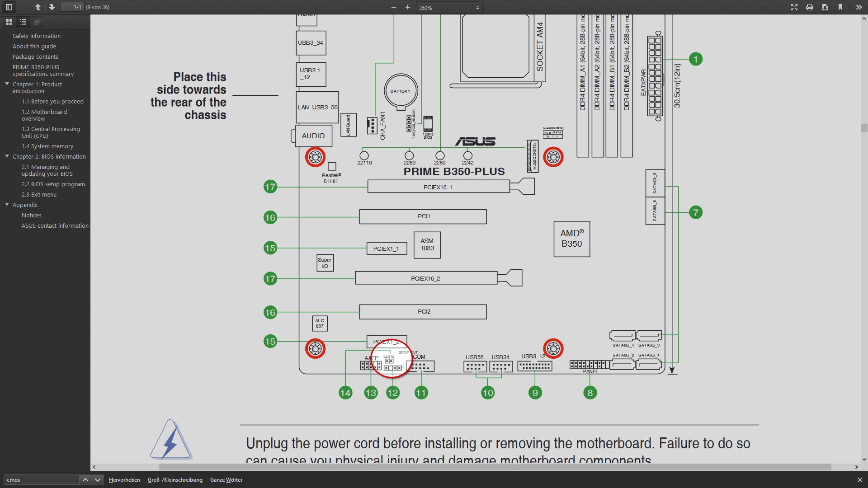Viewport: 868px width, 488px height.
Task: Click the AUDIO port label
Action: tap(313, 136)
